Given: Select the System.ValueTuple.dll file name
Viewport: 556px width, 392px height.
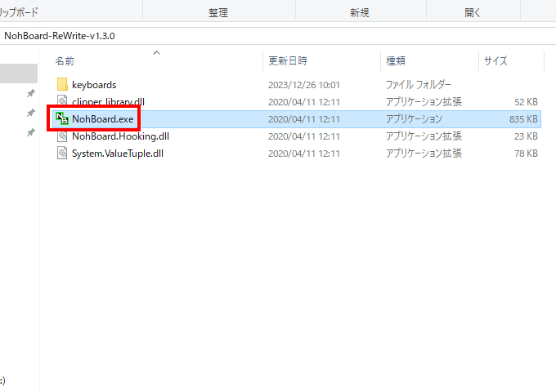Looking at the screenshot, I should [118, 154].
